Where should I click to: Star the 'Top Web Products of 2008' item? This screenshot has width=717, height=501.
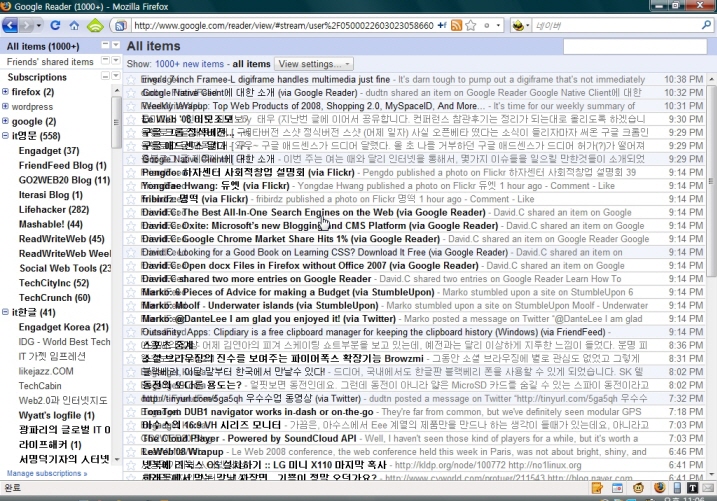(x=131, y=106)
